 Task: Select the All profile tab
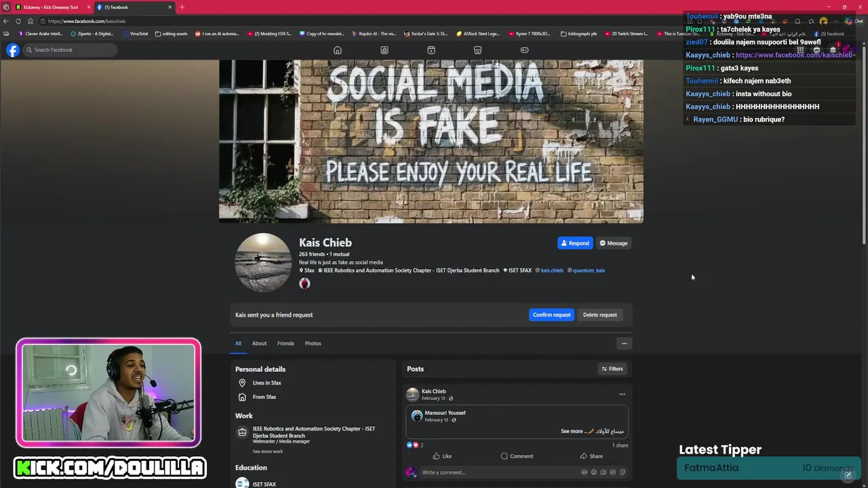tap(238, 344)
